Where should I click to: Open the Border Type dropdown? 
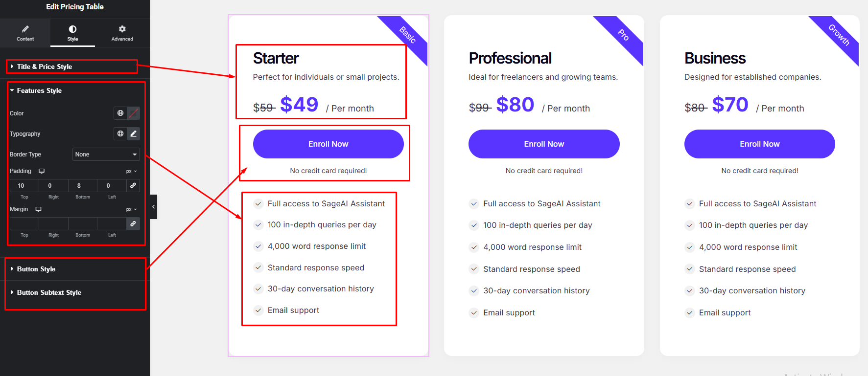[106, 155]
